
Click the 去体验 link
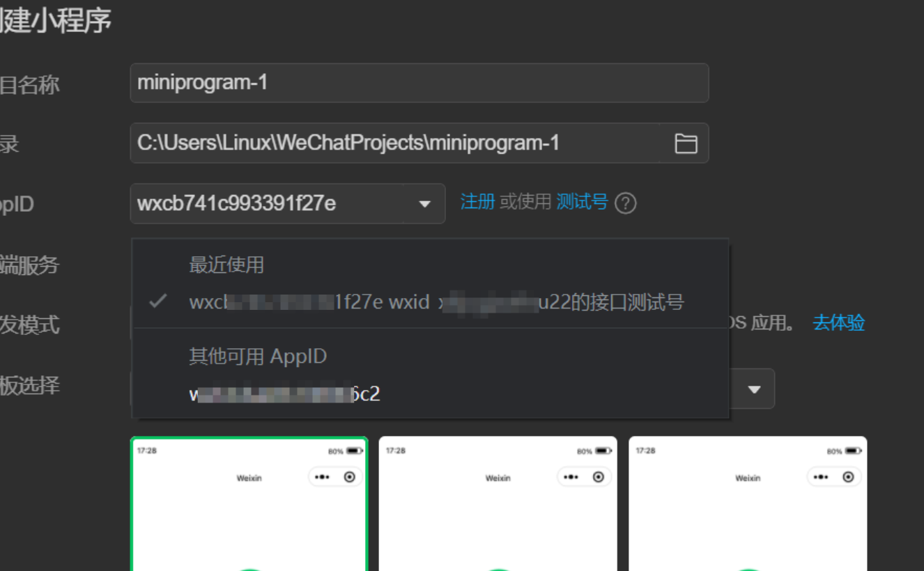(839, 323)
